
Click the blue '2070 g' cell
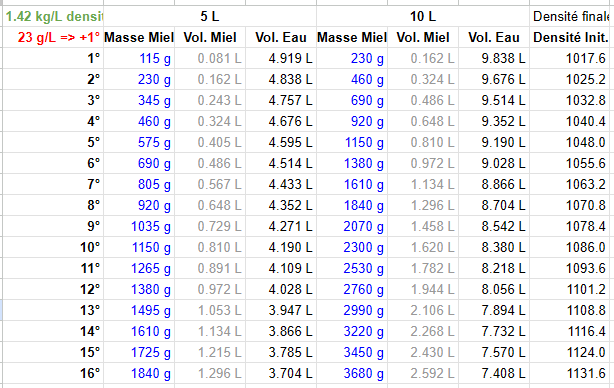[352, 226]
